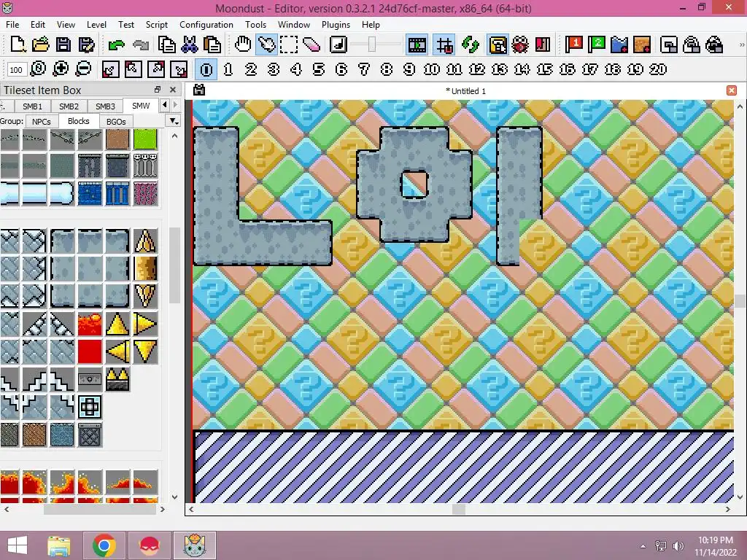Paste items from clipboard
747x560 pixels.
212,44
